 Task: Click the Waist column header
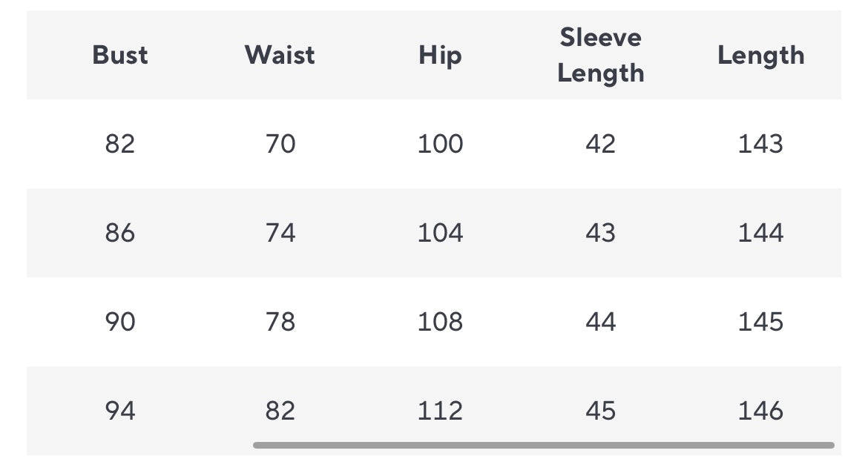click(x=280, y=55)
